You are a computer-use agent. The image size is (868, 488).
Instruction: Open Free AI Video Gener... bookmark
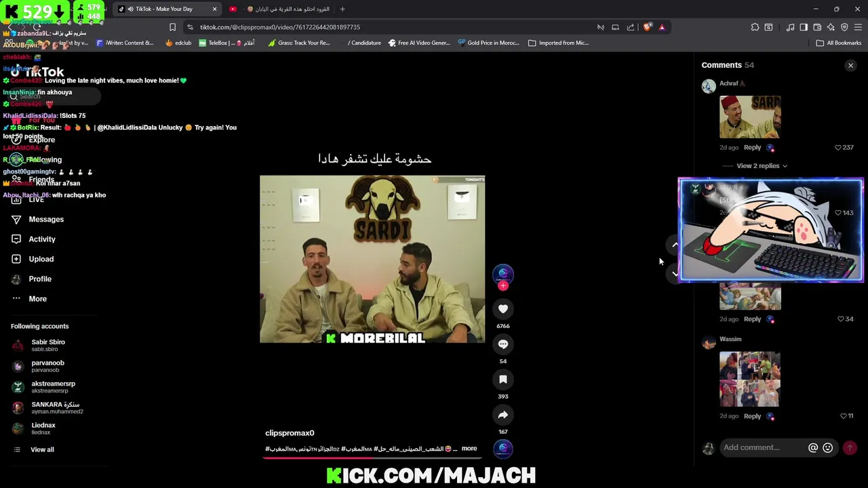419,43
